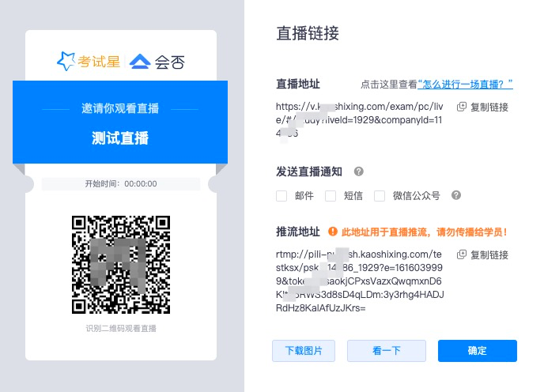The image size is (544, 392).
Task: Click the 考试星 star logo
Action: (66, 62)
